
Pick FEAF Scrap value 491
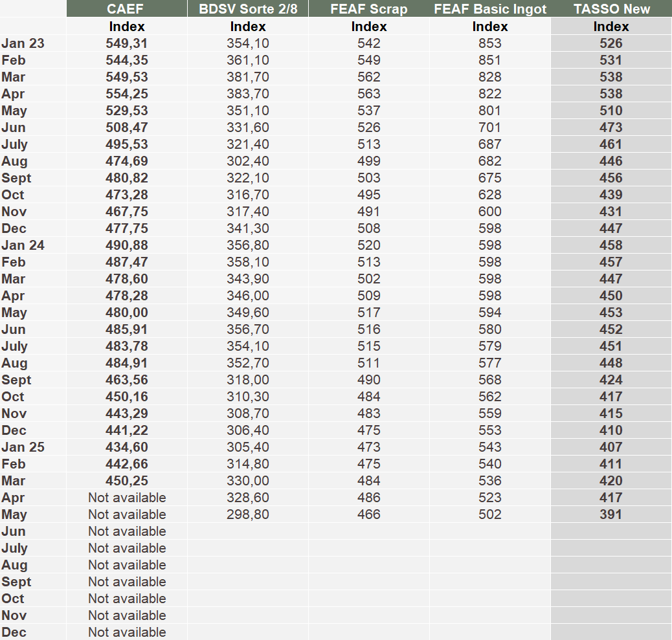[x=369, y=212]
